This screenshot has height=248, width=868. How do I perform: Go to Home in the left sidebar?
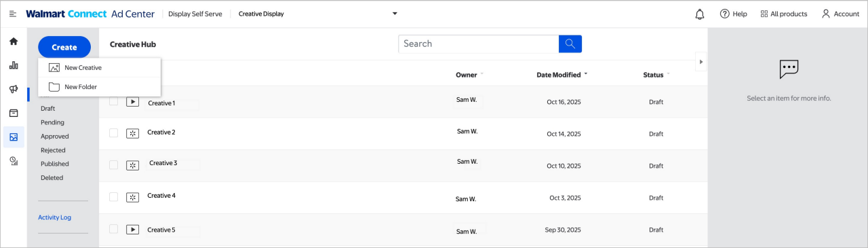(x=14, y=41)
